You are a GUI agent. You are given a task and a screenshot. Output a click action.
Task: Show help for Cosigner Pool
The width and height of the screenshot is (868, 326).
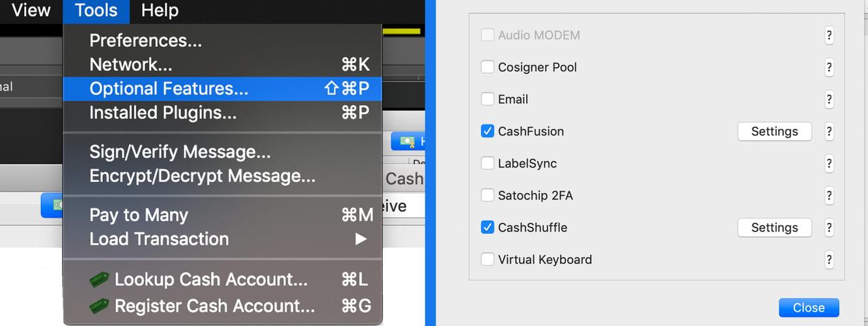pos(829,67)
